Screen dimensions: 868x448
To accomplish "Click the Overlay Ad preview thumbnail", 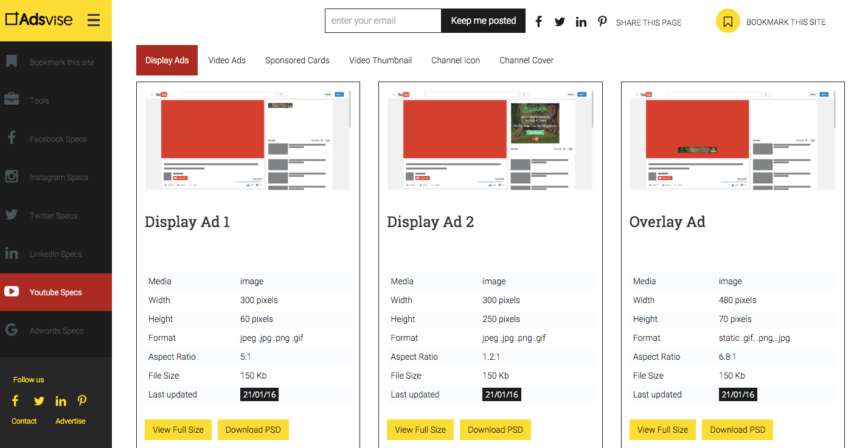I will 732,139.
